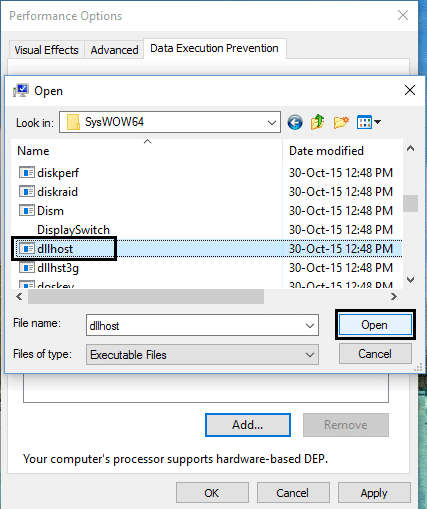Select the diskraid file icon

coord(27,192)
